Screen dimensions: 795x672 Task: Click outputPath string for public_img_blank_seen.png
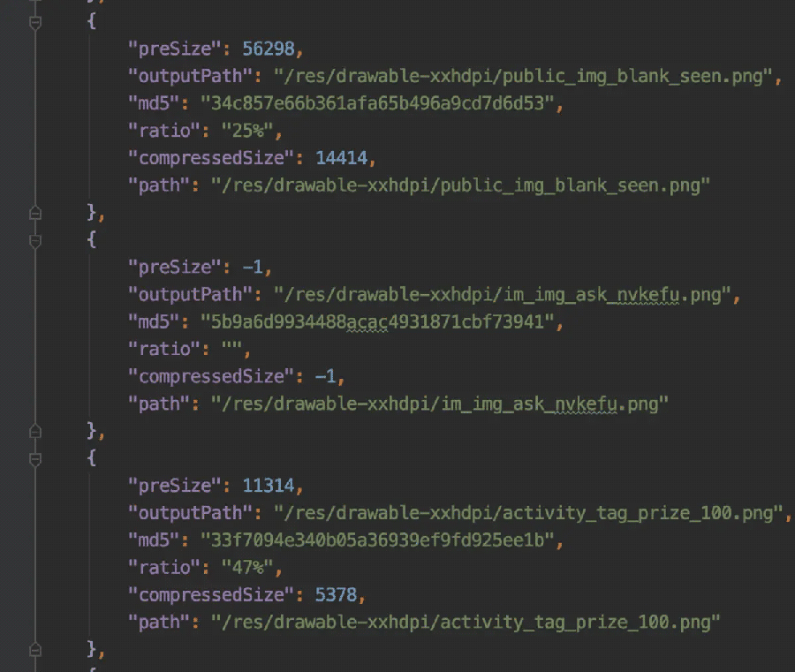(523, 76)
